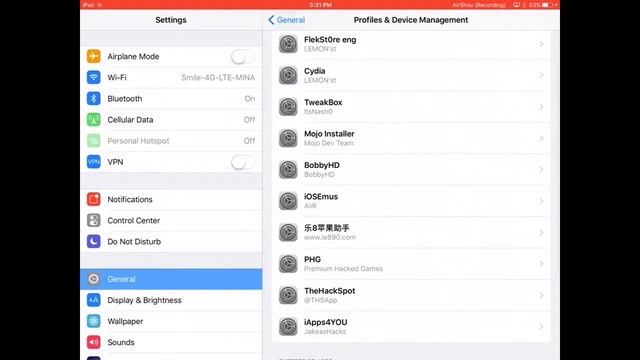Screen dimensions: 640x360
Task: Tap the TheHackSpot profile icon
Action: (288, 295)
